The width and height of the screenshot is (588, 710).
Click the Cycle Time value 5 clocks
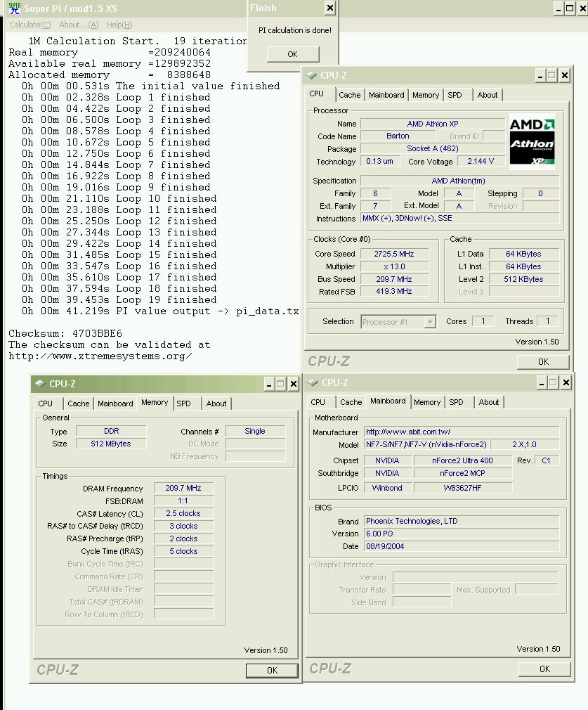coord(183,552)
